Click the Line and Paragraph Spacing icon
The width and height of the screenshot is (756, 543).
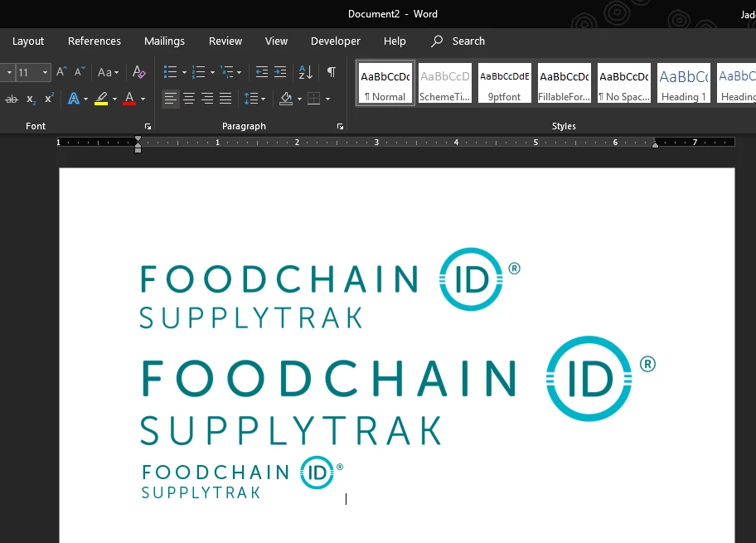pyautogui.click(x=250, y=99)
